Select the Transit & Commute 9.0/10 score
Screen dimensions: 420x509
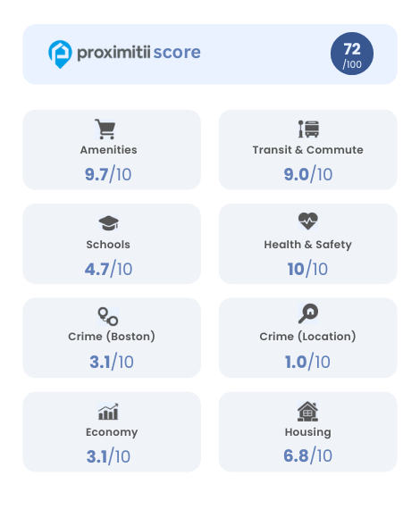click(308, 174)
